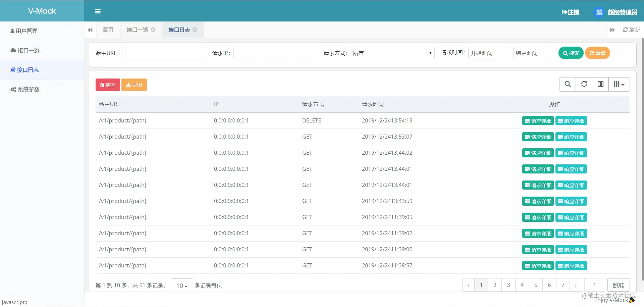This screenshot has width=644, height=307.
Task: Go to pagination page 7
Action: coord(563,285)
